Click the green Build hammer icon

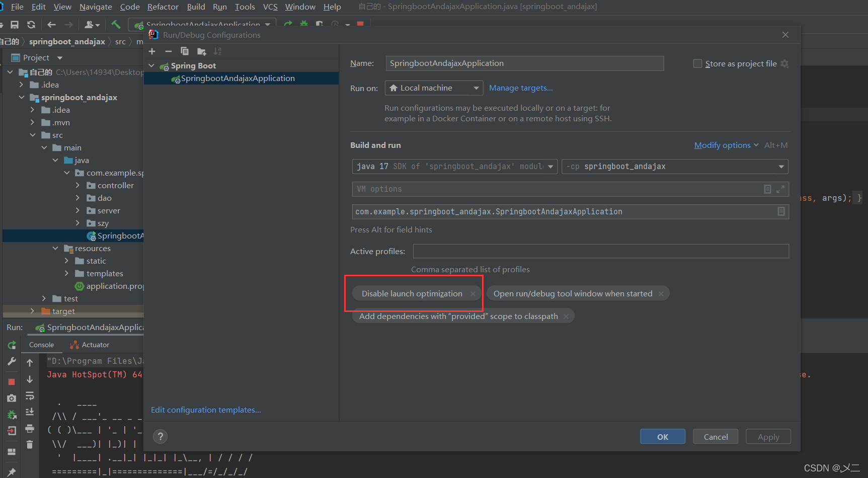coord(116,25)
